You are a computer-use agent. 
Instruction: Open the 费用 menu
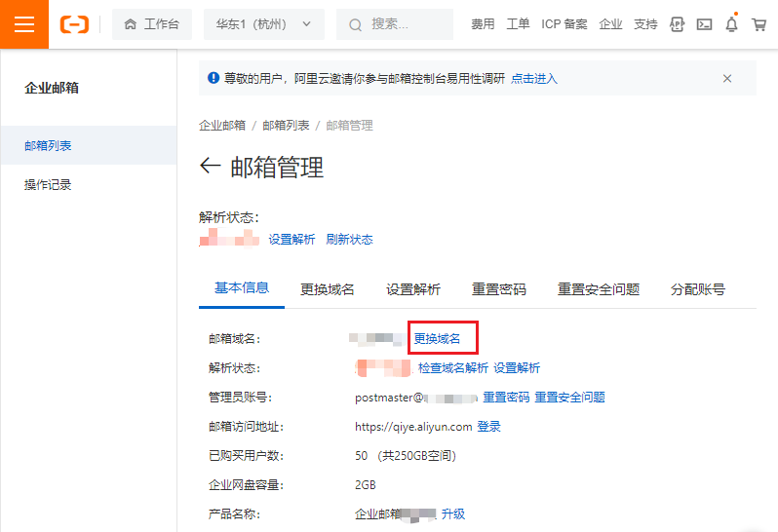tap(483, 24)
